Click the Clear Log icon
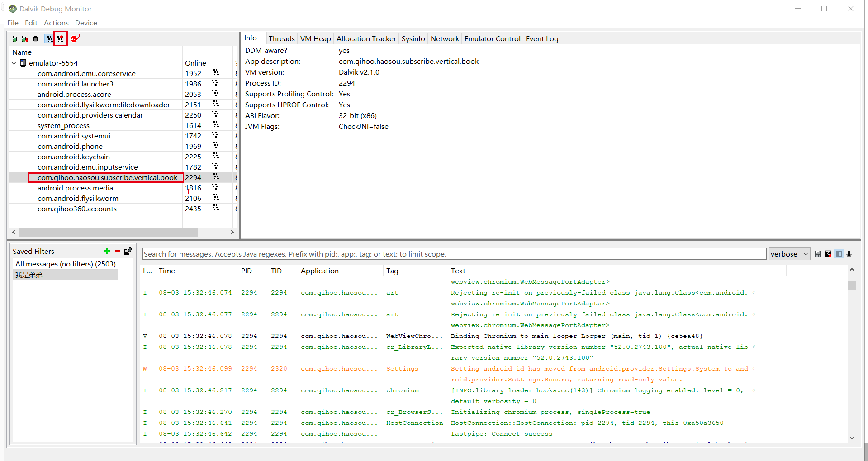Screen dimensions: 868x461 point(828,254)
